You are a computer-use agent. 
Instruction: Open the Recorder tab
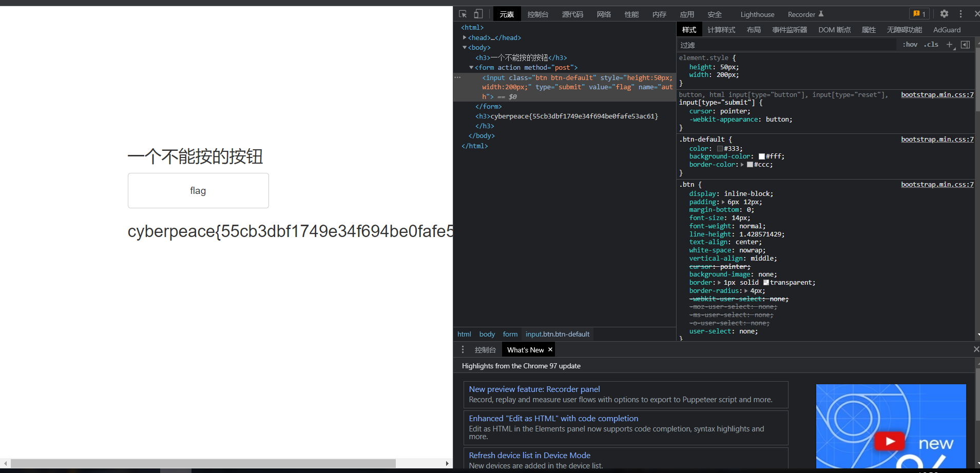[805, 14]
